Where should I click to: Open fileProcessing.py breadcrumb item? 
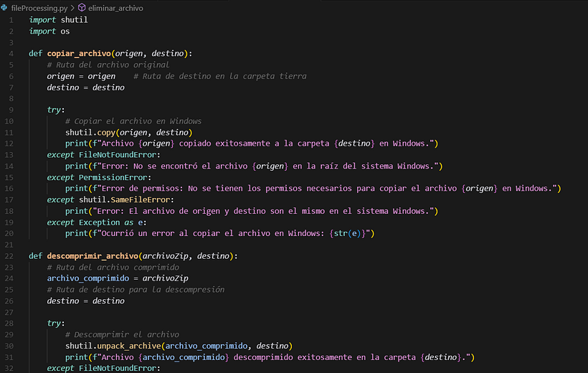click(39, 8)
